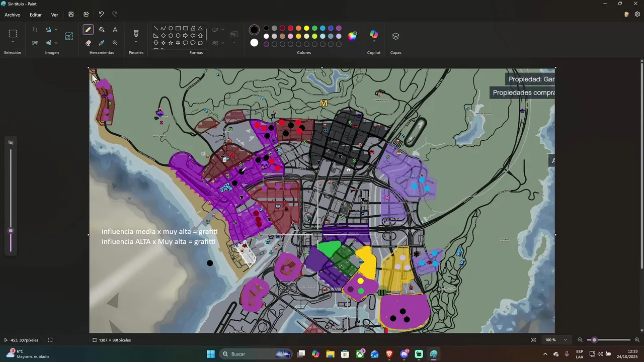Select the Eraser tool
The image size is (644, 362).
coord(88,43)
